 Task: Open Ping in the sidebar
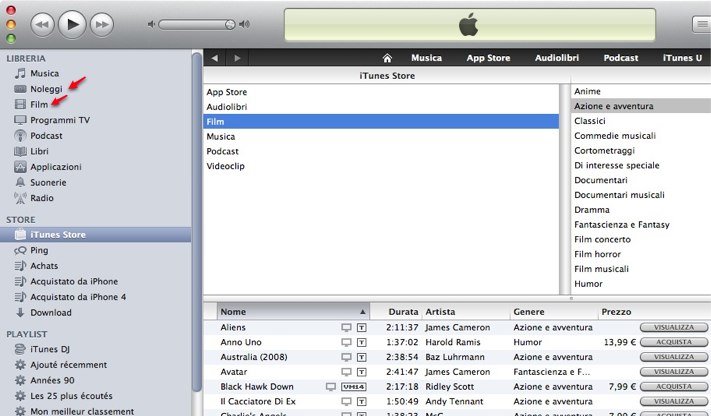tap(39, 250)
